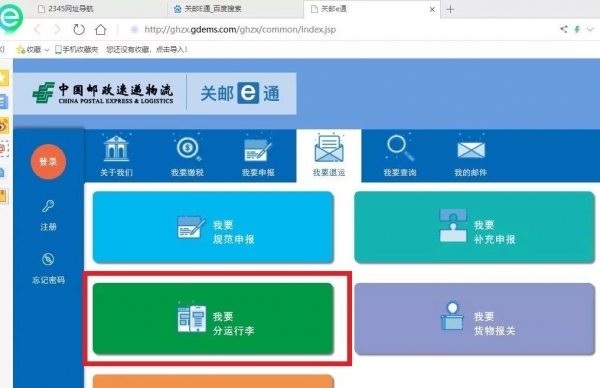
Task: Click the share icon in address bar
Action: click(564, 29)
